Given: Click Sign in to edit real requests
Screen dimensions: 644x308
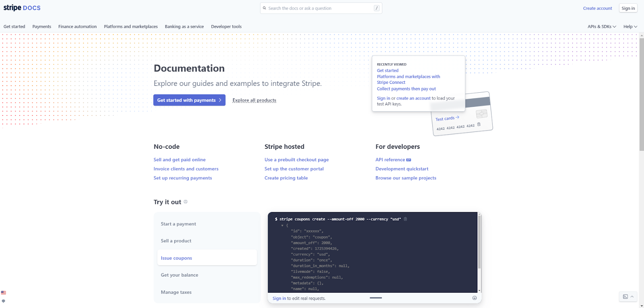Looking at the screenshot, I should [279, 298].
